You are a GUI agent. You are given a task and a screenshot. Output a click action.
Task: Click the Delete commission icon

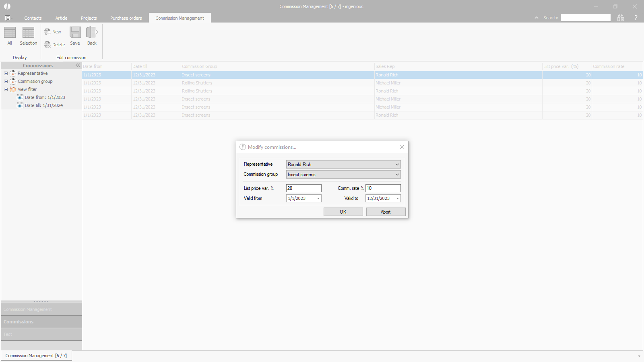(x=47, y=45)
